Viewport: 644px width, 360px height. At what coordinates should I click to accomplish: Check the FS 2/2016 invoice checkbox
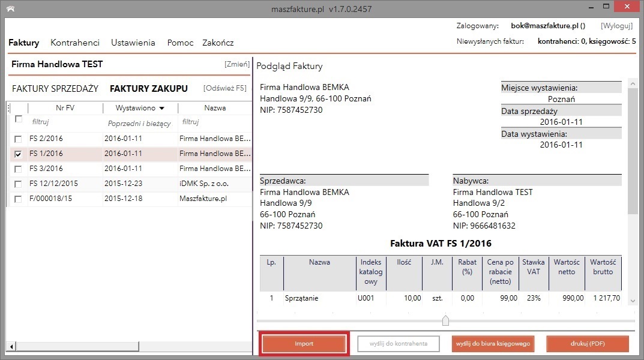[18, 139]
